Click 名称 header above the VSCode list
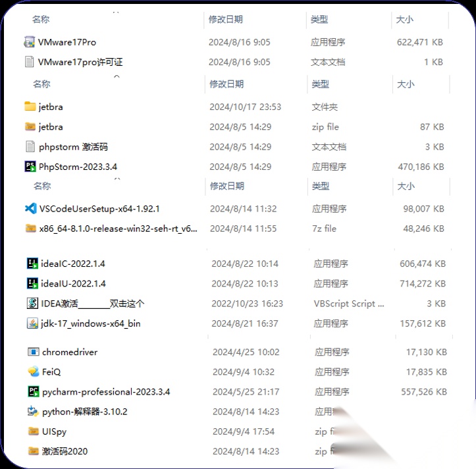476x469 pixels. [x=42, y=186]
